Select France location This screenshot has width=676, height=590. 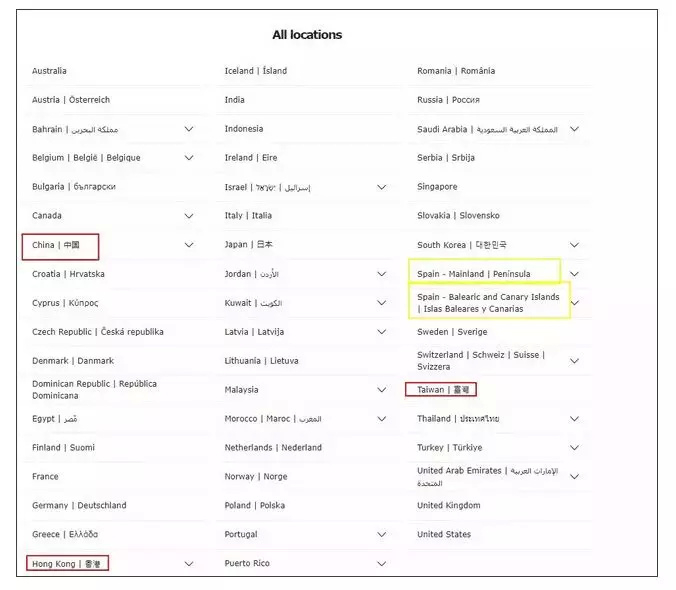tap(45, 477)
